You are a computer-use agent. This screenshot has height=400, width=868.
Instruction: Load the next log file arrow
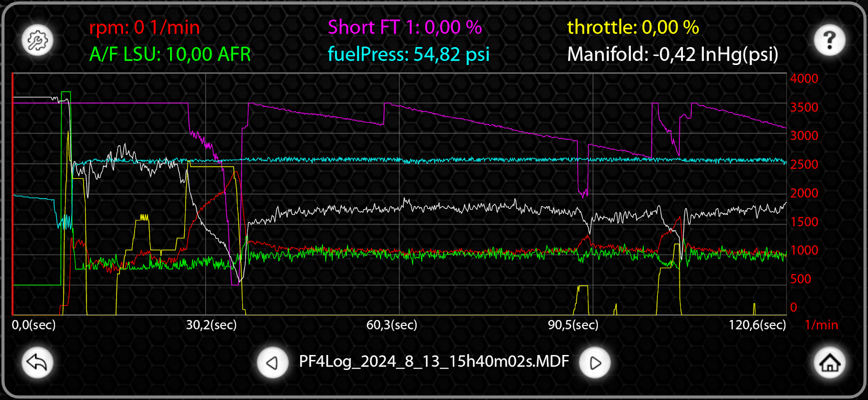(595, 362)
